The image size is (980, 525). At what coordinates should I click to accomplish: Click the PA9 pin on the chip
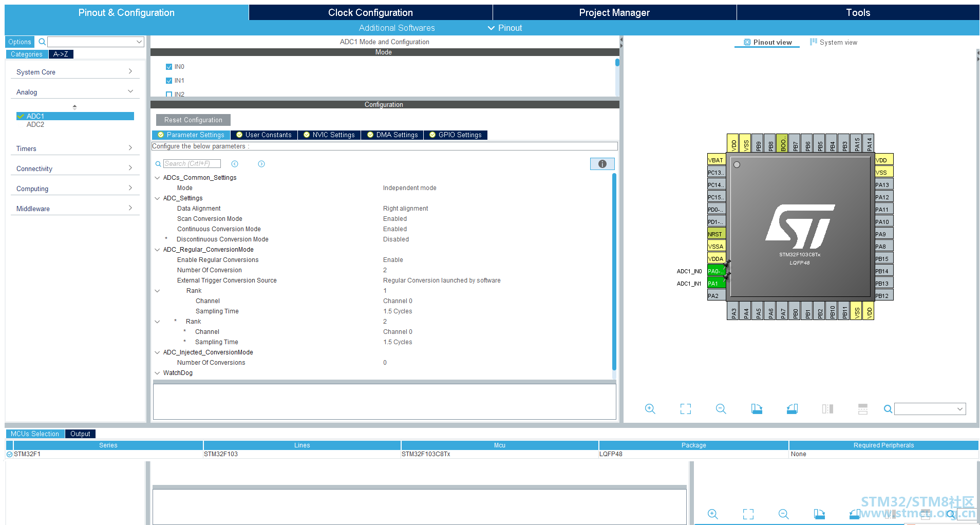pos(884,234)
